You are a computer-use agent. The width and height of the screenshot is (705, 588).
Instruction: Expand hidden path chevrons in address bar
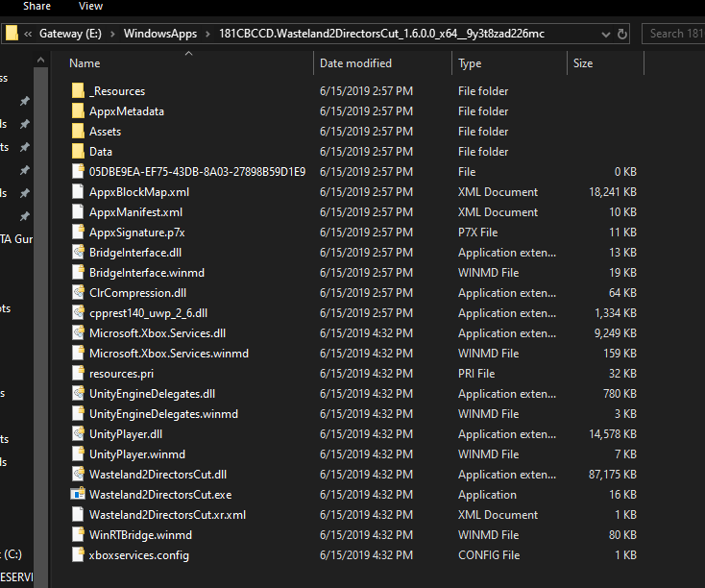(x=28, y=34)
